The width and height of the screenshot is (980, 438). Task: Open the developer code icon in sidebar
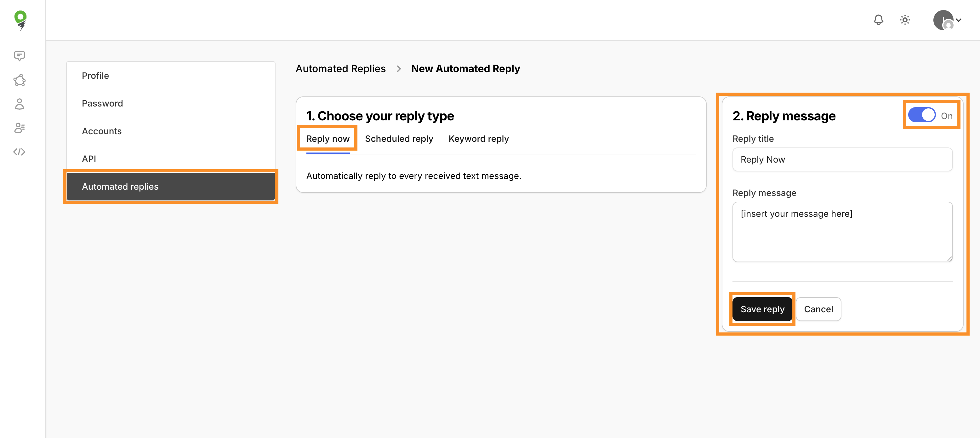coord(20,152)
